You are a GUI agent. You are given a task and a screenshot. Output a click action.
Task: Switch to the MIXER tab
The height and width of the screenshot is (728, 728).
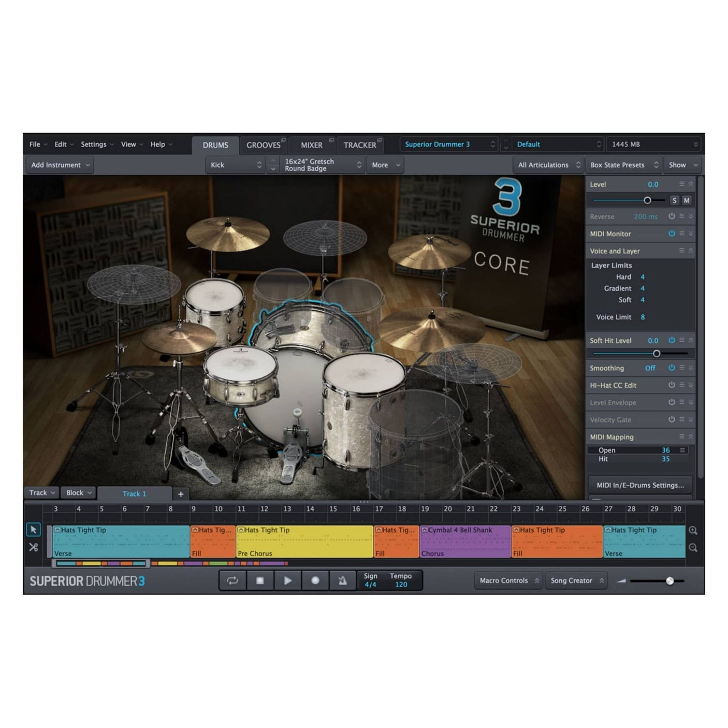point(312,145)
